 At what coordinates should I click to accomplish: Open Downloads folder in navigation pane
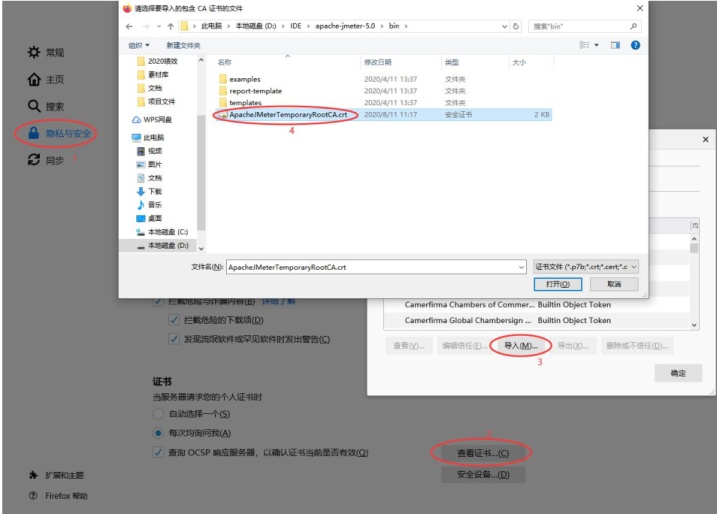[x=149, y=191]
